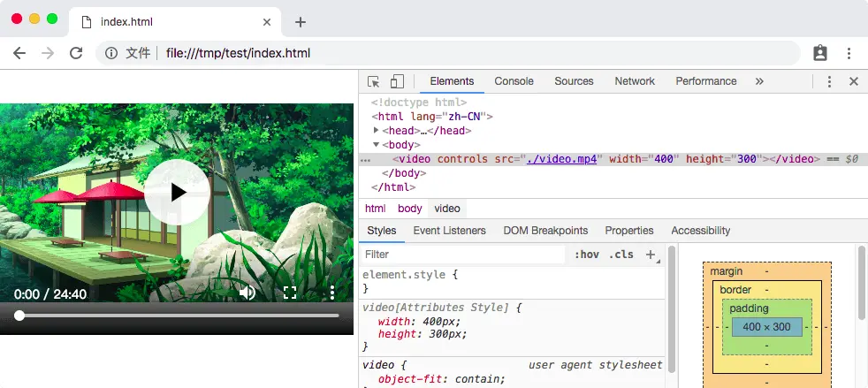The image size is (868, 388).
Task: Select the doctype html line
Action: (419, 103)
